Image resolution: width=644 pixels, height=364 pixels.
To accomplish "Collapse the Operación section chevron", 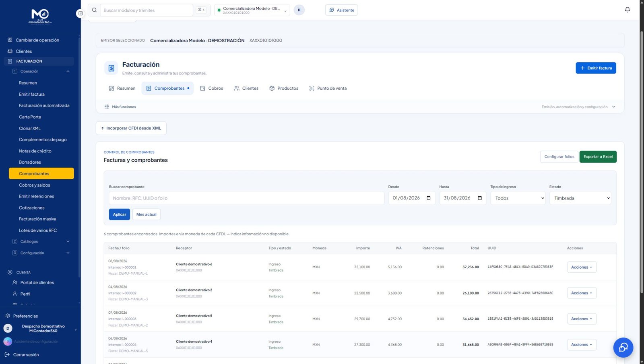I will (68, 71).
